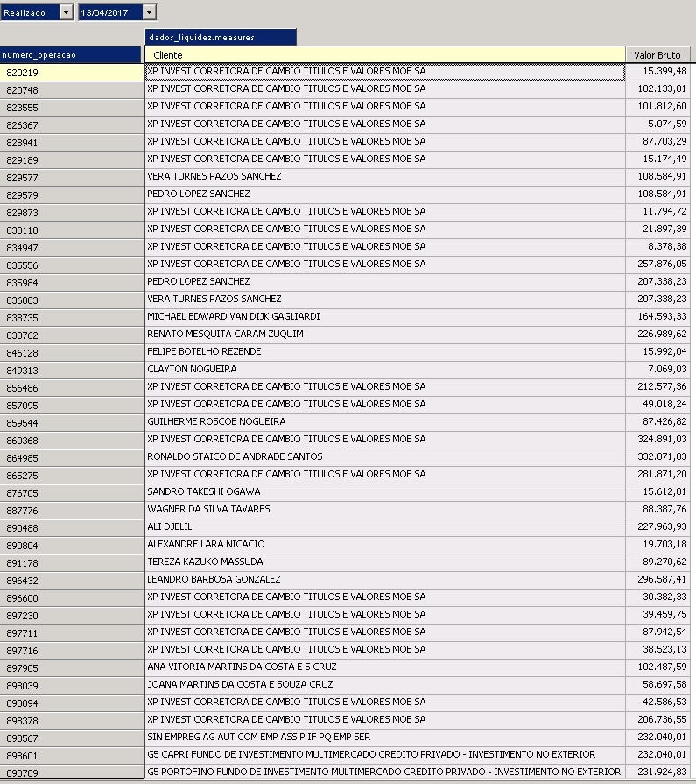This screenshot has height=784, width=696.
Task: Click Valor Bruto cell 102.133,01
Action: click(657, 89)
